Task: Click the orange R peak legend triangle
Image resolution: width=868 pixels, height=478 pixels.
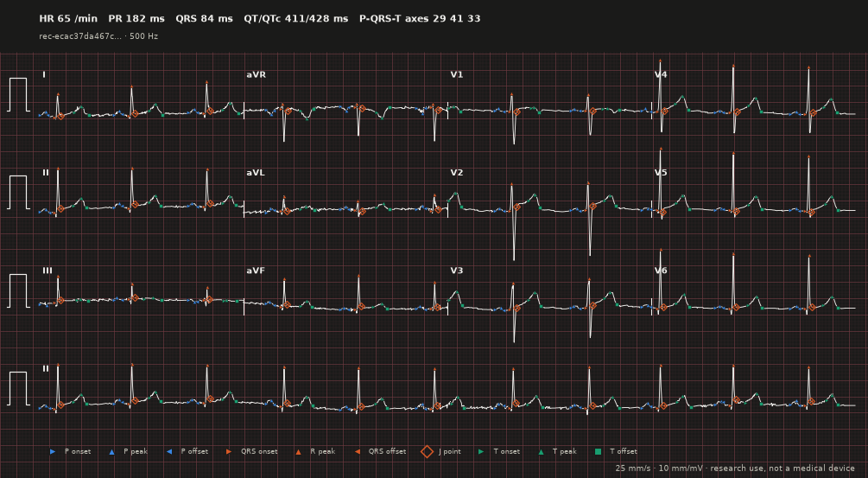Action: (x=298, y=451)
